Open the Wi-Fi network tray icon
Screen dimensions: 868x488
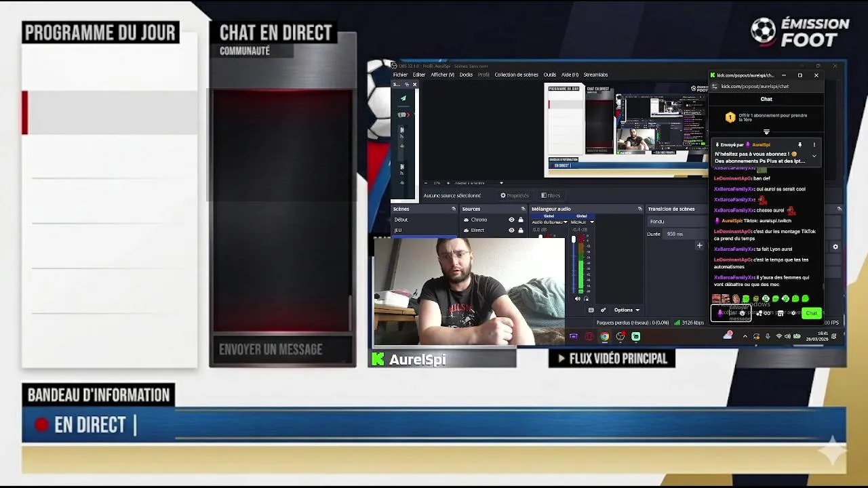[x=779, y=336]
